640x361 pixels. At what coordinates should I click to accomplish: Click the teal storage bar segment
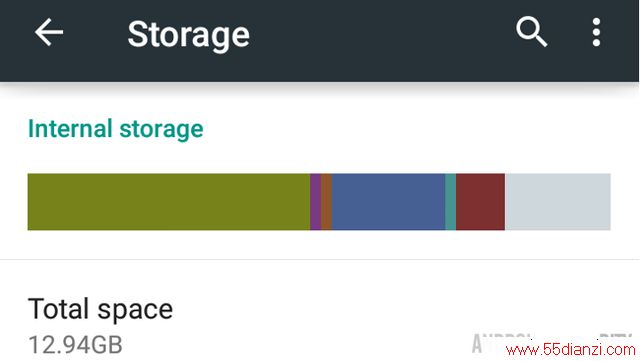[x=451, y=202]
